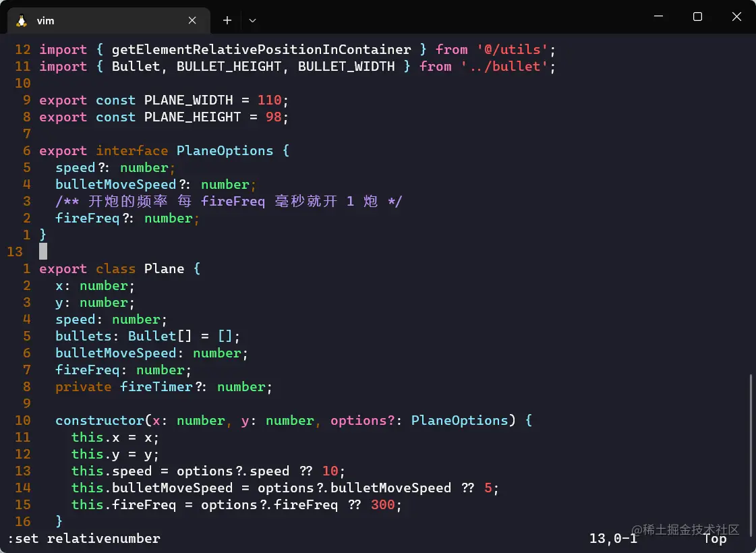This screenshot has width=756, height=553.
Task: Place cursor on BULLET_WIDTH identifier
Action: coord(346,67)
